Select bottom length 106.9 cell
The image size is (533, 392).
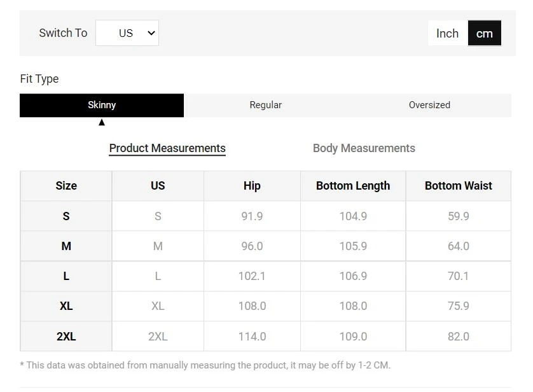353,276
